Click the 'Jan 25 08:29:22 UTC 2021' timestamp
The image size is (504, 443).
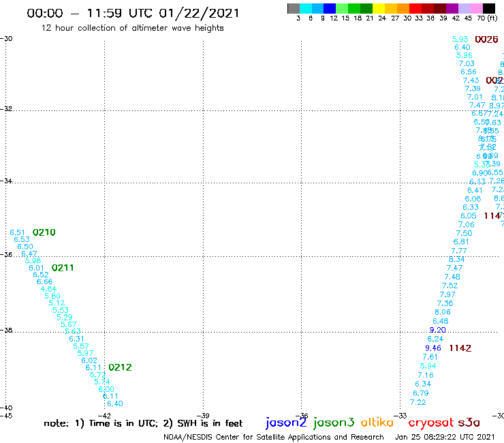[x=445, y=437]
